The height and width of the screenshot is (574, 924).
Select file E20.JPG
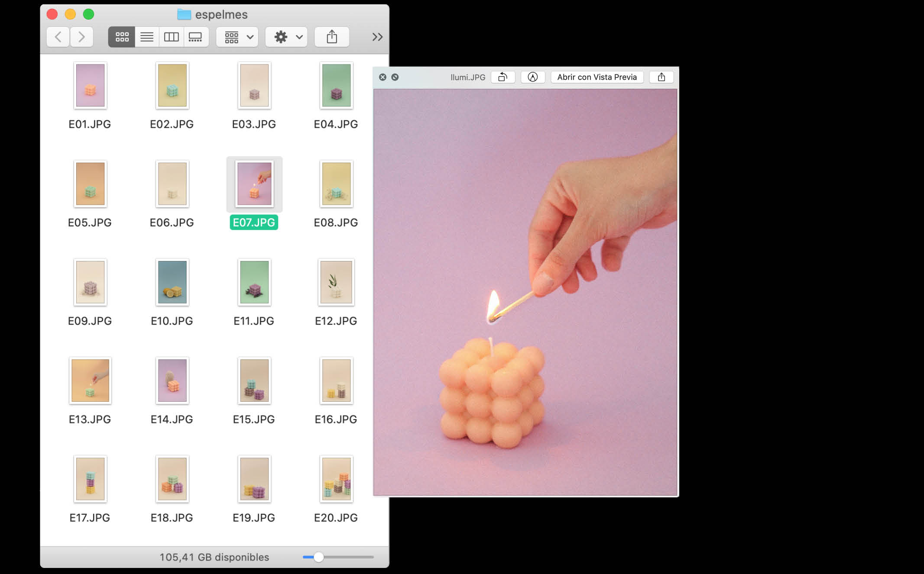pyautogui.click(x=336, y=479)
